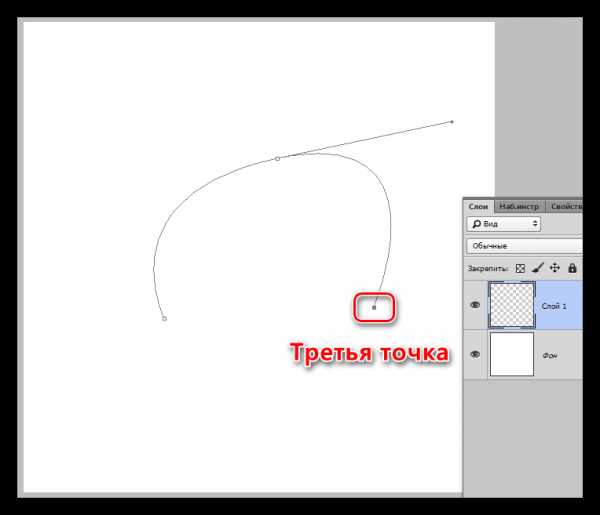The width and height of the screenshot is (600, 515).
Task: Open the Вид filter dropdown
Action: pos(504,224)
